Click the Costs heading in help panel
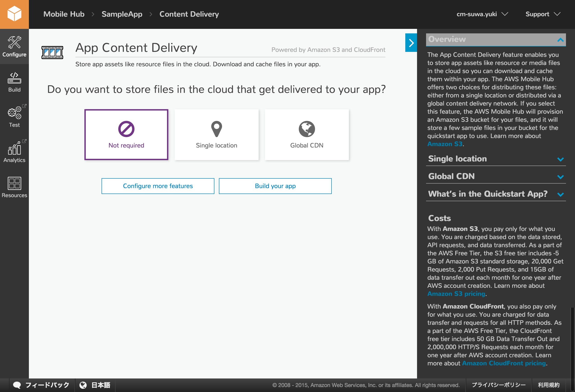 pos(439,218)
